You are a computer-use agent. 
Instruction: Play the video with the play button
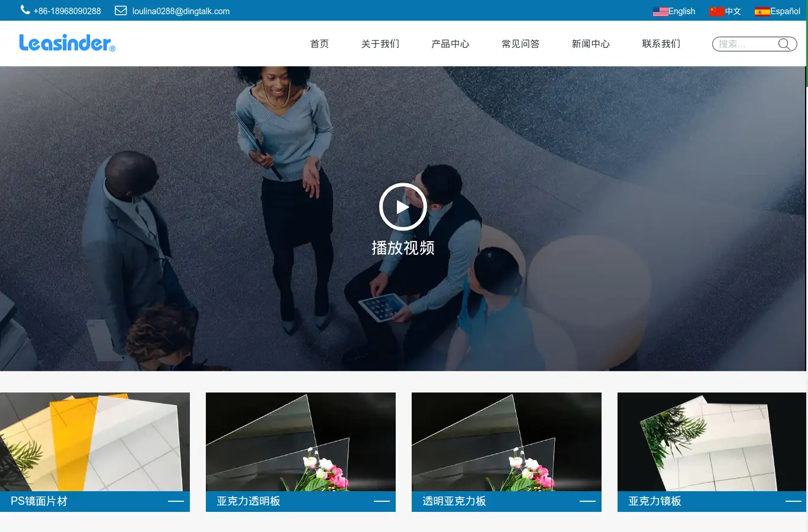[403, 207]
